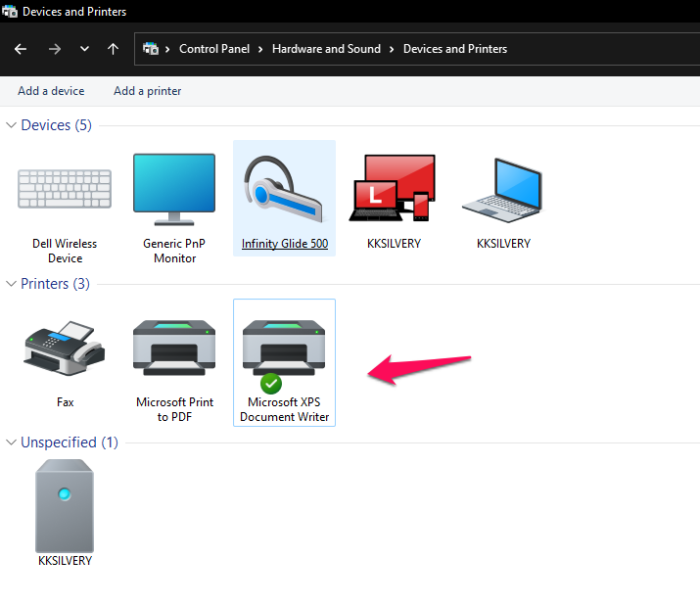Click the Devices and Printers breadcrumb
The image size is (700, 605).
point(455,49)
